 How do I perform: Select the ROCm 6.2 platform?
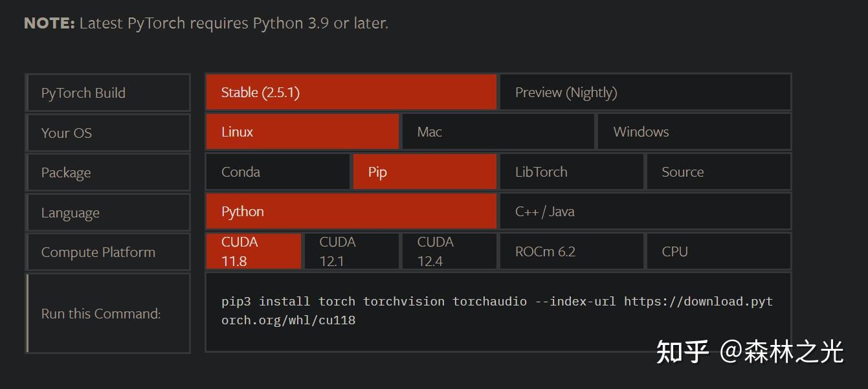(572, 252)
